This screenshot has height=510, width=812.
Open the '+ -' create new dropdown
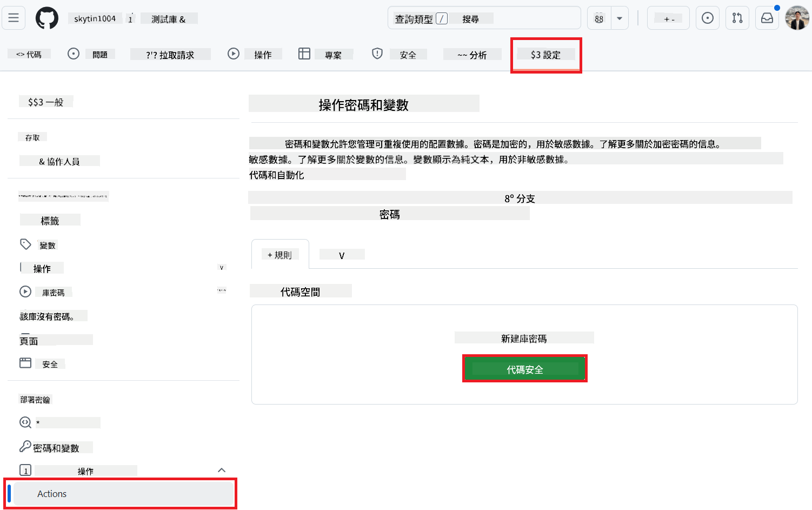pos(669,18)
